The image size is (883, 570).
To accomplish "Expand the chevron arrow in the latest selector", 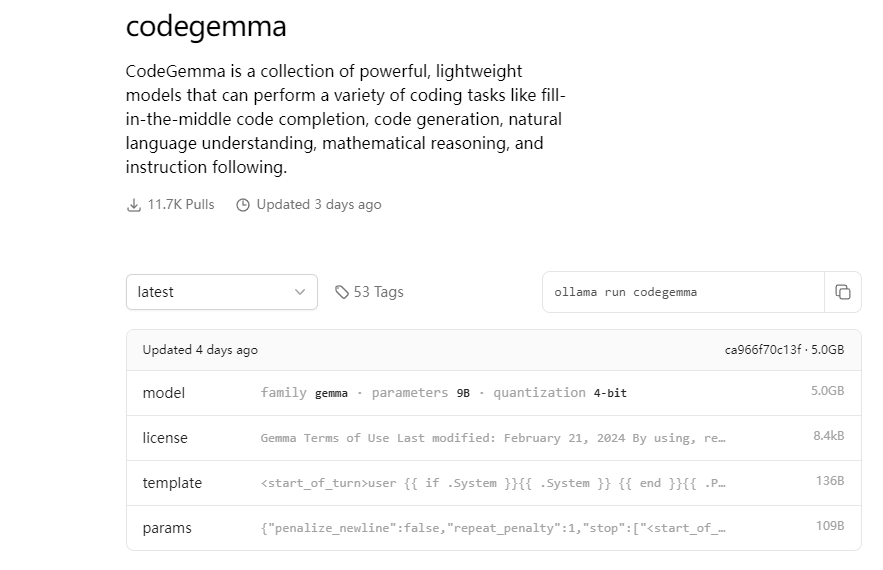I will 300,292.
